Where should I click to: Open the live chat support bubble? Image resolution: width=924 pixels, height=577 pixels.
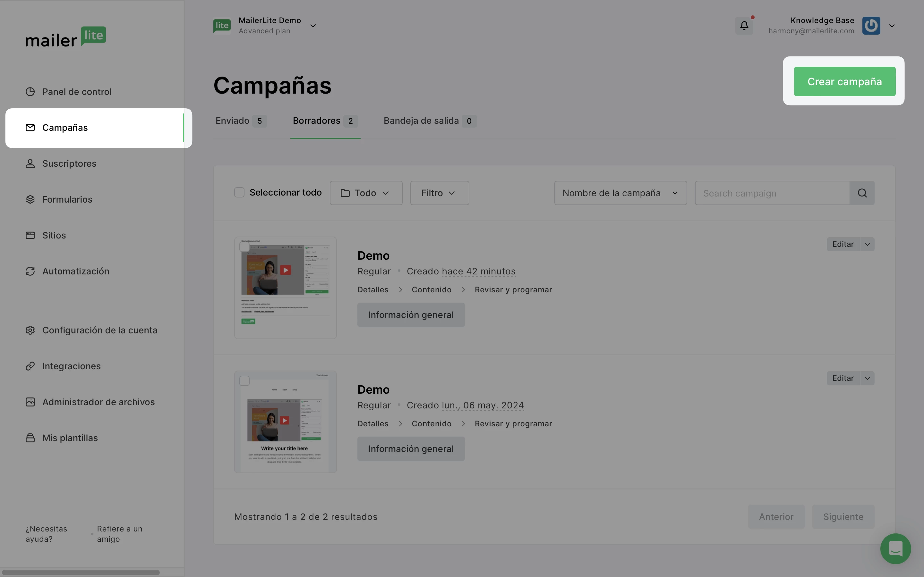895,548
